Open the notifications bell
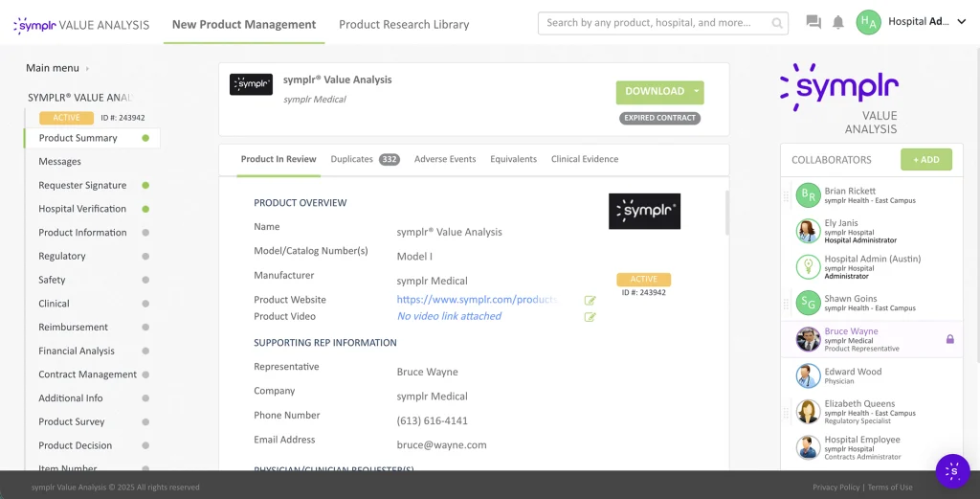 point(838,23)
